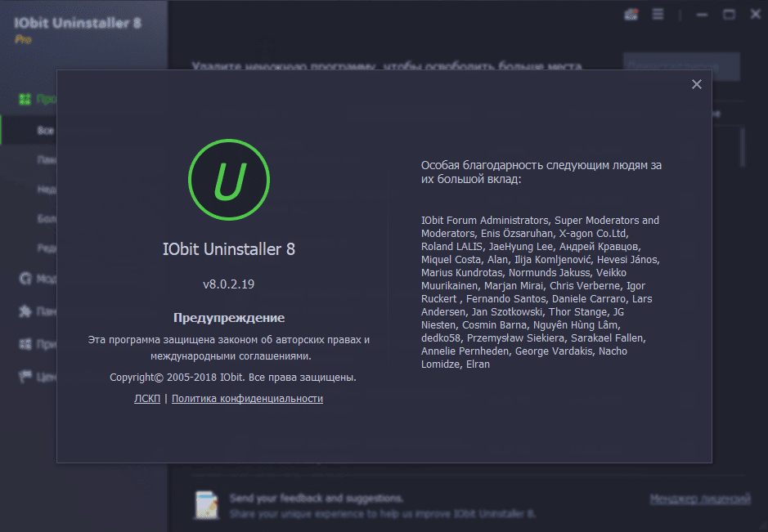768x532 pixels.
Task: Click the flag action center icon in sidebar
Action: tap(25, 377)
